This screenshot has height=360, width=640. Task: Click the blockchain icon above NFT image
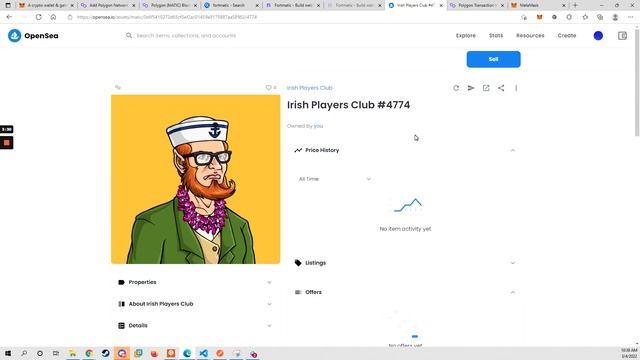coord(118,87)
